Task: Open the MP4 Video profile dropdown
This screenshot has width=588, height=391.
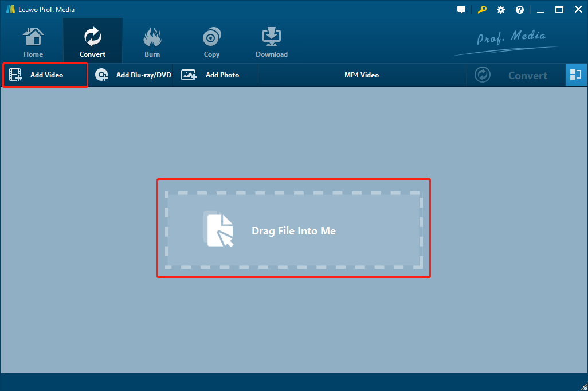Action: (x=362, y=75)
